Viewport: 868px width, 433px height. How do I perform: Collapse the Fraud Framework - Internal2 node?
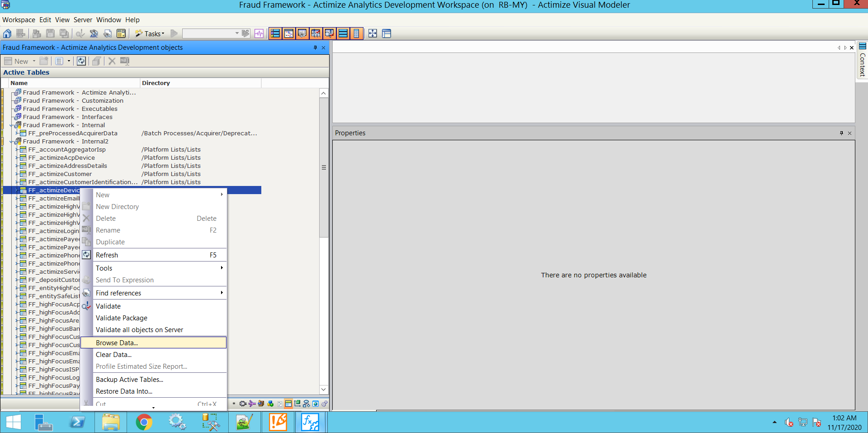(x=11, y=142)
